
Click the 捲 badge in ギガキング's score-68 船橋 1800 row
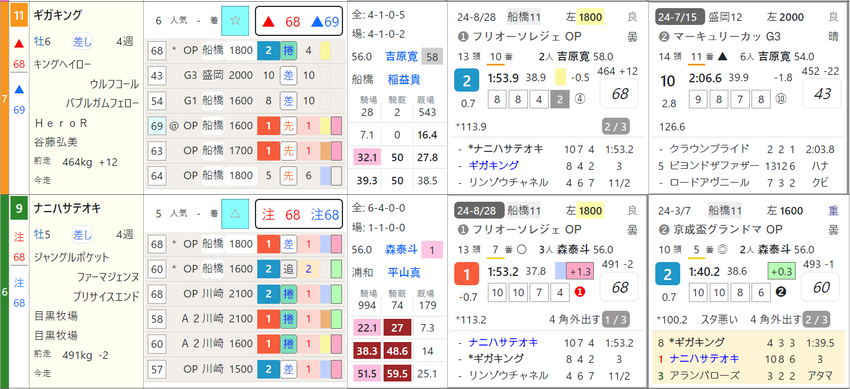click(288, 51)
